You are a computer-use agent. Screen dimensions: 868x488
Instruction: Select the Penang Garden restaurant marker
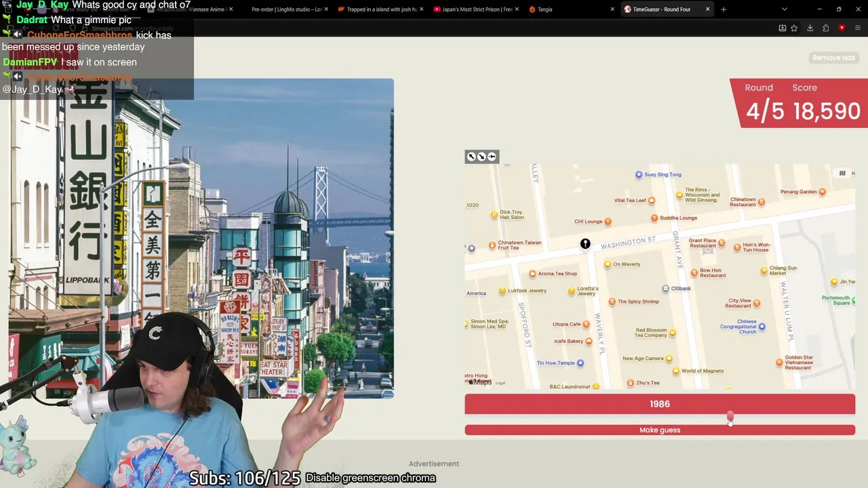(x=822, y=192)
